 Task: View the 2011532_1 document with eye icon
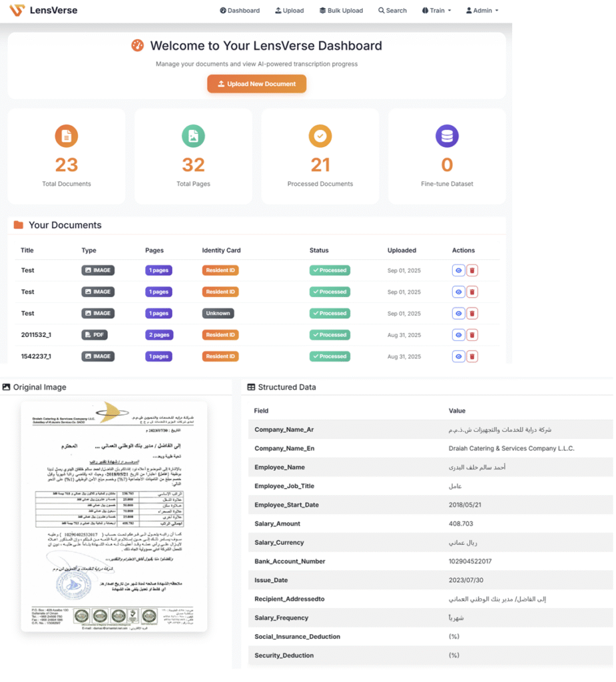coord(459,335)
